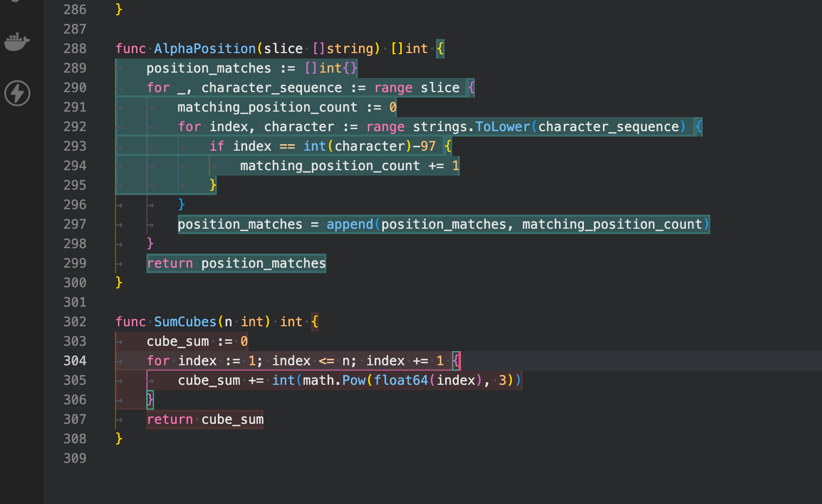Click the closing brace on line 306

(150, 400)
